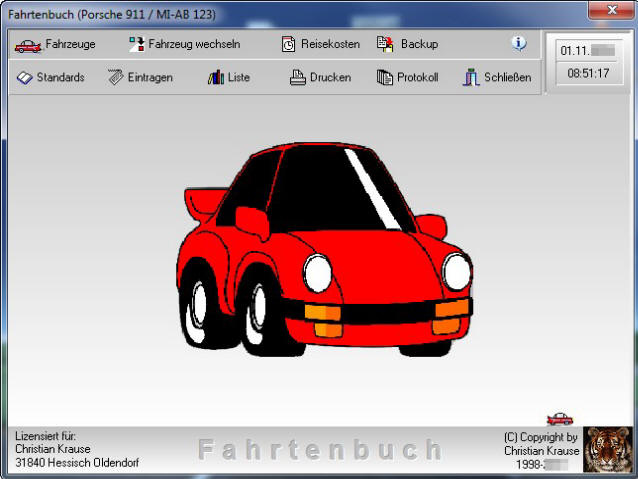Image resolution: width=638 pixels, height=479 pixels.
Task: Click the Fahrzeug wechseln arrow icon
Action: (x=137, y=44)
